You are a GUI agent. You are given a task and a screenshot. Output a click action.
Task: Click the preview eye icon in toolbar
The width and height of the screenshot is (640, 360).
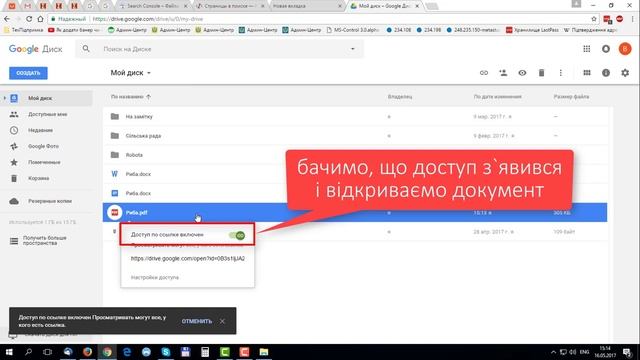coord(522,73)
